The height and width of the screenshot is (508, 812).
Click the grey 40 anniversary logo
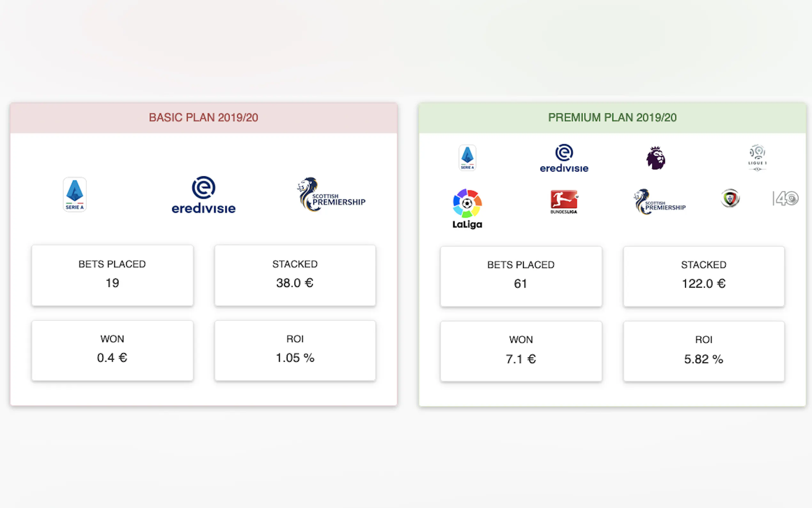(x=785, y=198)
